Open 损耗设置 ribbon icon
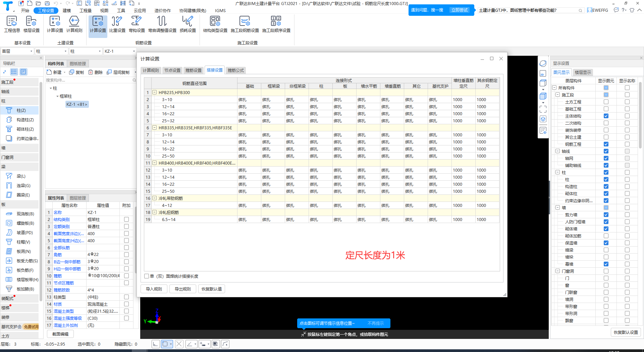Viewport: 644px width, 352px height. point(188,24)
